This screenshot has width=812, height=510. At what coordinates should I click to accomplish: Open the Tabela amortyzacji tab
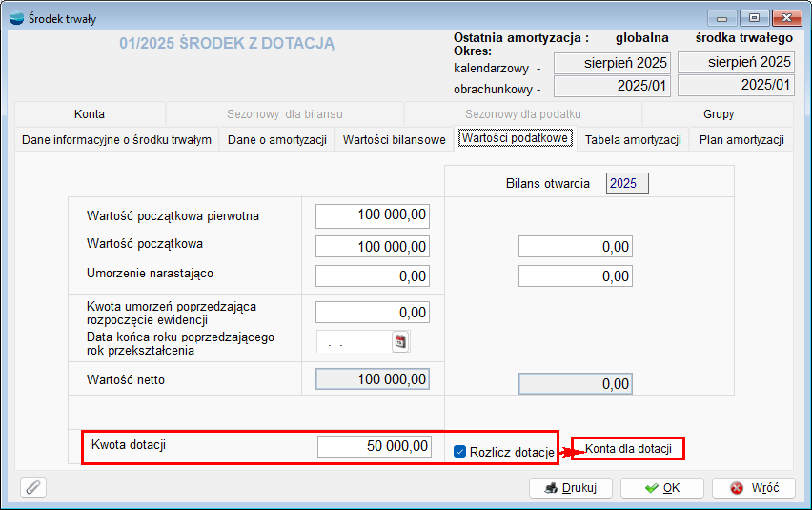pos(633,139)
